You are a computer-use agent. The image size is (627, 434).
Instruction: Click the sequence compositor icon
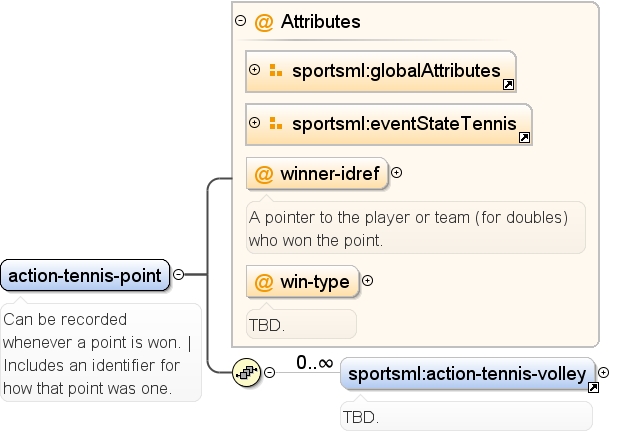click(247, 373)
